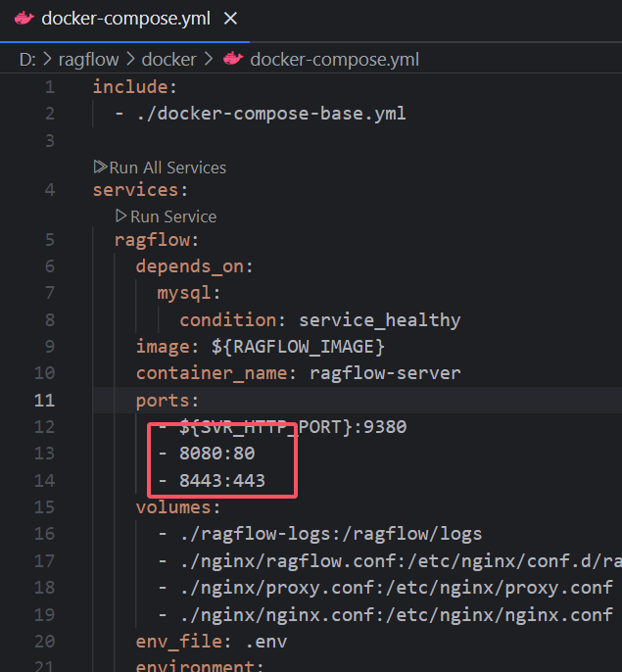The height and width of the screenshot is (672, 622).
Task: Open ragflow folder breadcrumb
Action: [88, 59]
